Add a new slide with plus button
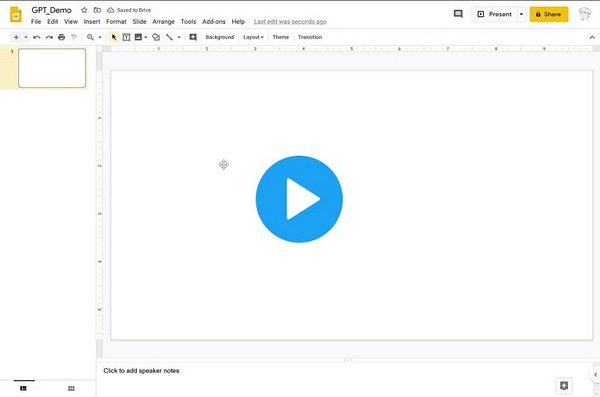This screenshot has height=397, width=600. (x=16, y=37)
